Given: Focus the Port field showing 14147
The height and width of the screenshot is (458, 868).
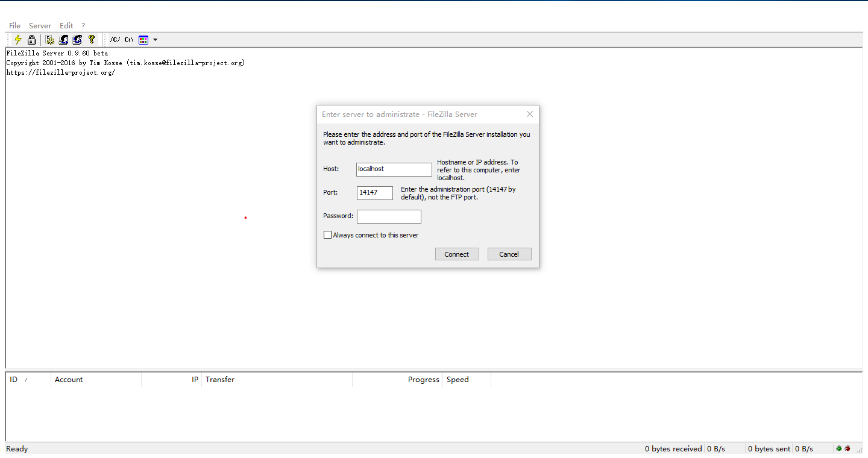Looking at the screenshot, I should [x=375, y=193].
